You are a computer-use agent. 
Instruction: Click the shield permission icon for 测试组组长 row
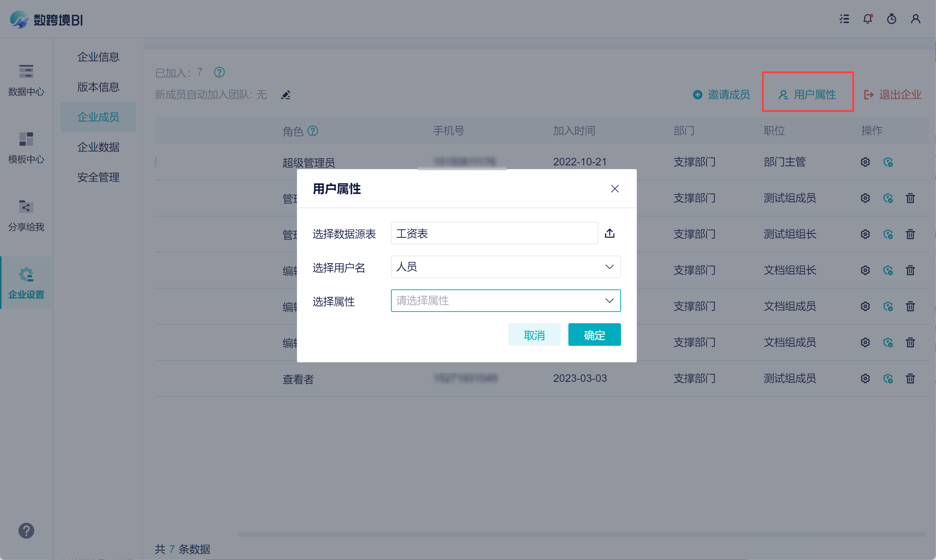888,235
